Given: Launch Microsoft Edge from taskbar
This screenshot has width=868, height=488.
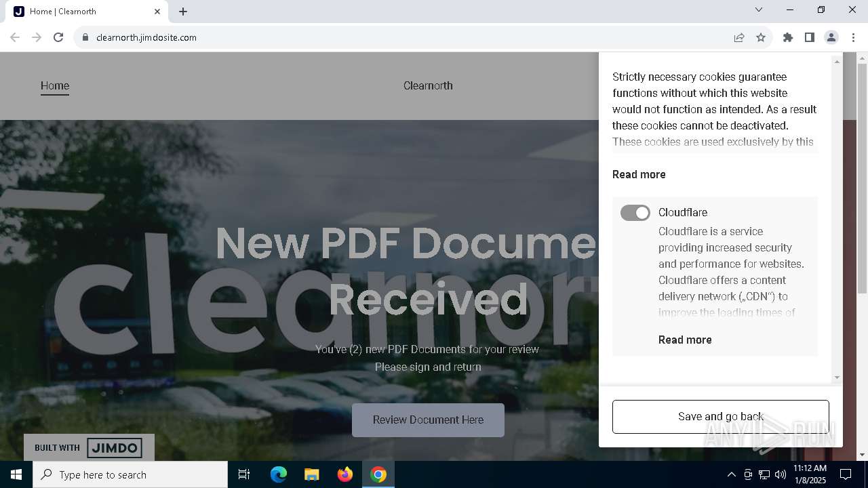Looking at the screenshot, I should coord(279,474).
